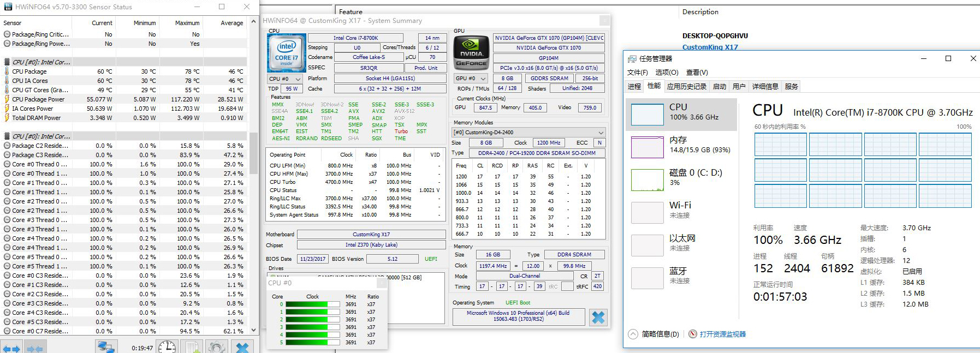Click the scroll-up arrow in sensor list
The image size is (980, 353).
253,22
